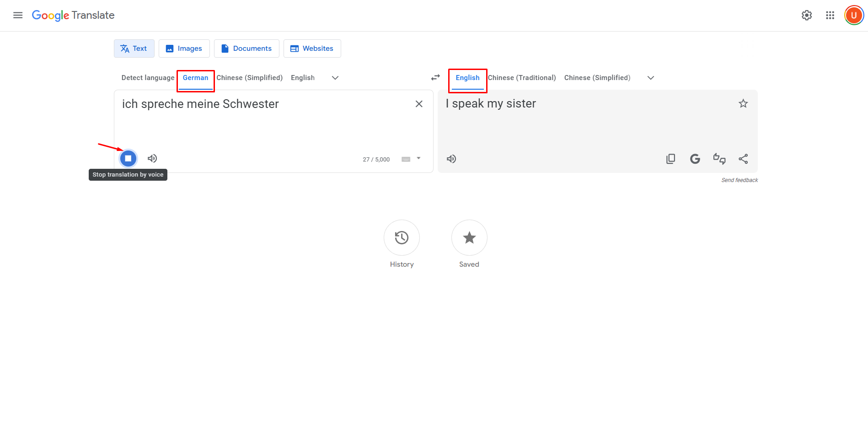
Task: Search translation with Google icon
Action: [695, 159]
